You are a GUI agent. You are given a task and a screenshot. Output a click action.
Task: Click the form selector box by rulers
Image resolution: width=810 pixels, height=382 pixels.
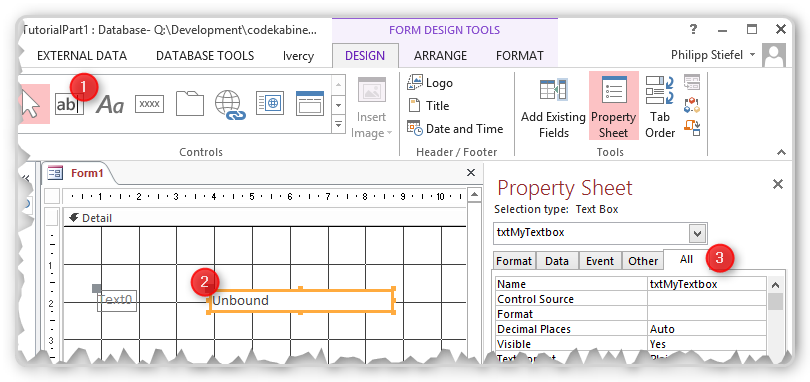click(52, 196)
